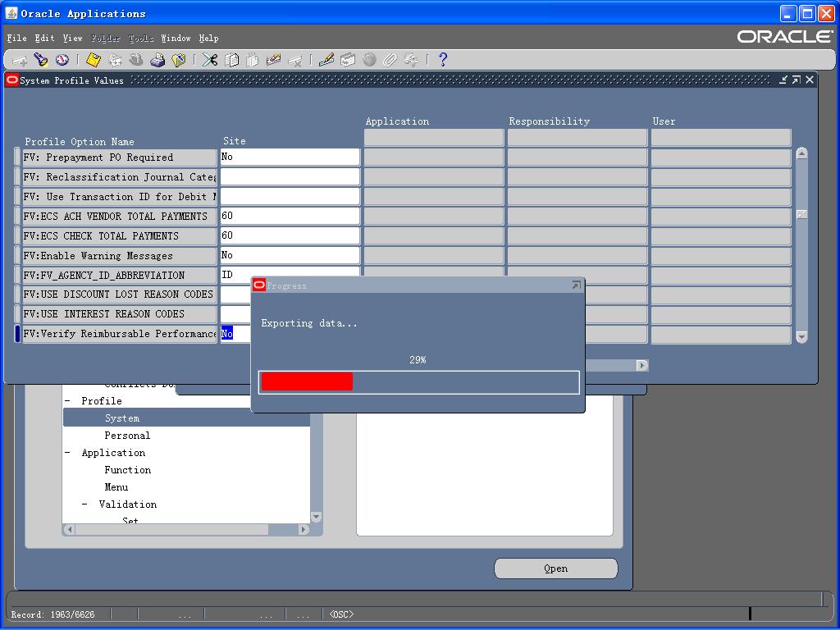Image resolution: width=840 pixels, height=630 pixels.
Task: Click the Cut scissors icon
Action: click(x=210, y=60)
